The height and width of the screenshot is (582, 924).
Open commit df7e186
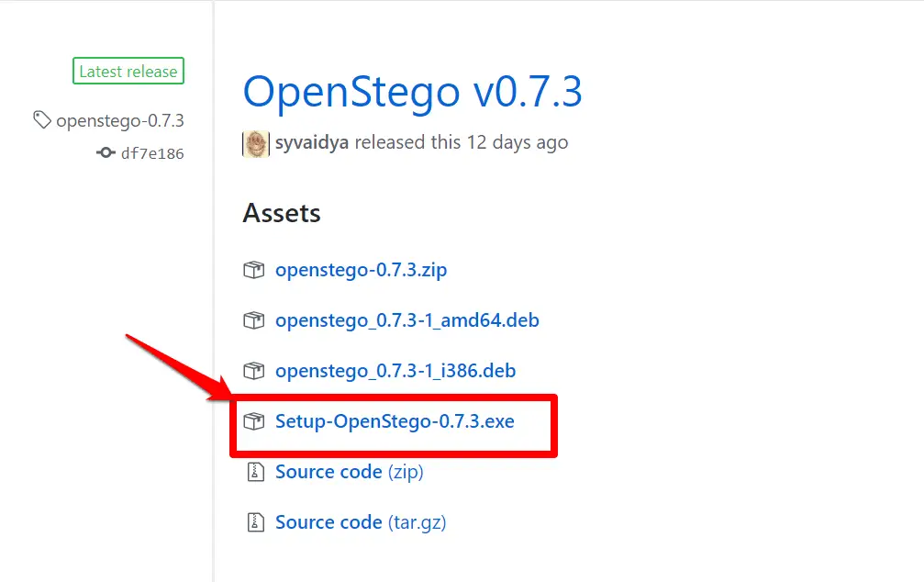coord(152,153)
